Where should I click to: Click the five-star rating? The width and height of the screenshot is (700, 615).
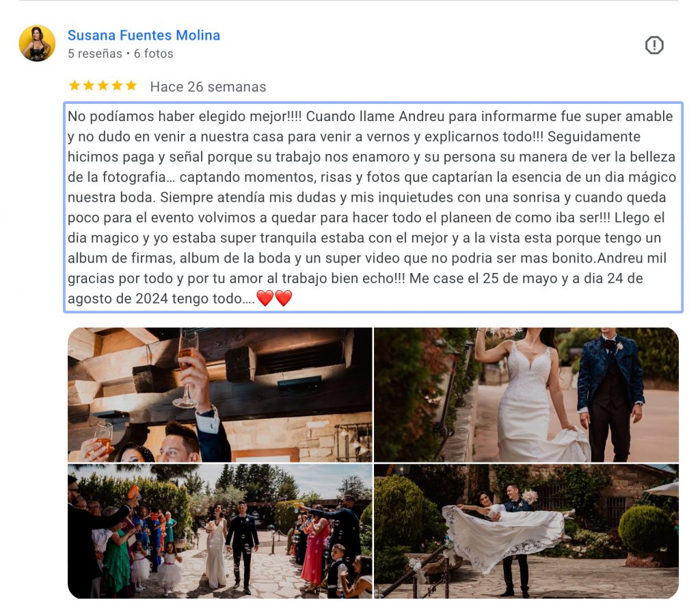[x=103, y=86]
